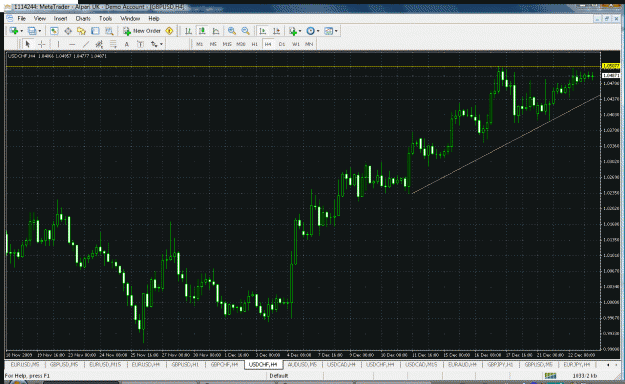Click the New Order button
Screen dimensions: 625x384
pyautogui.click(x=142, y=31)
